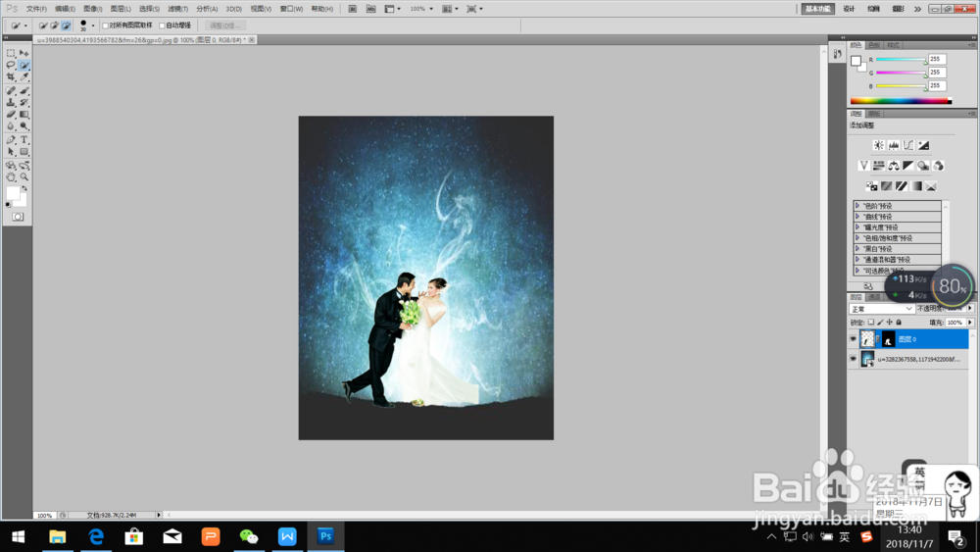Select the Lasso tool

11,65
